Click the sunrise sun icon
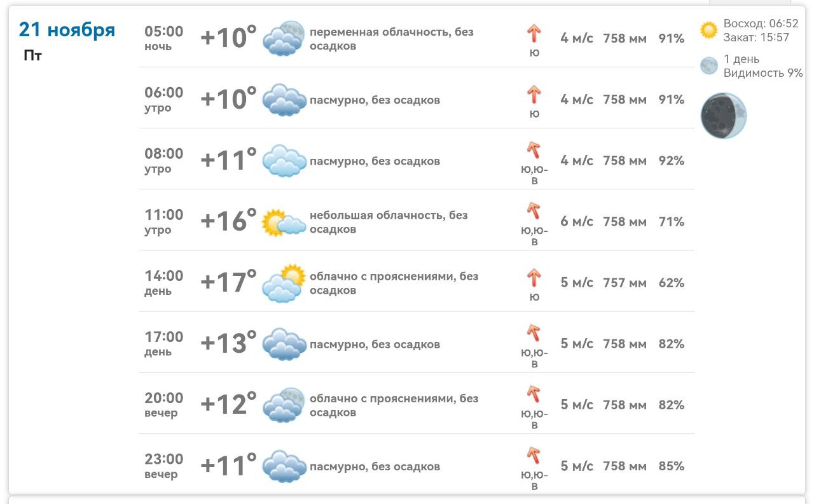 709,30
